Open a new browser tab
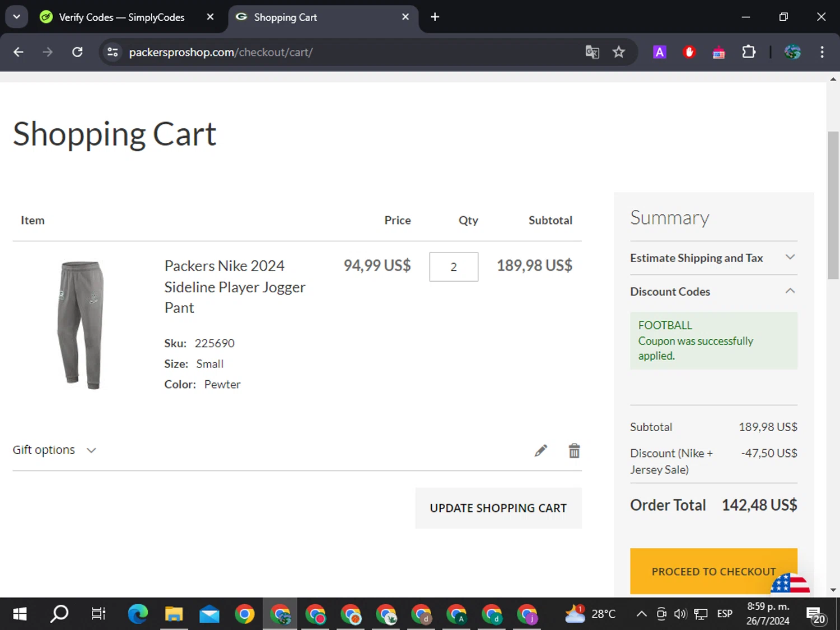The width and height of the screenshot is (840, 630). tap(435, 17)
